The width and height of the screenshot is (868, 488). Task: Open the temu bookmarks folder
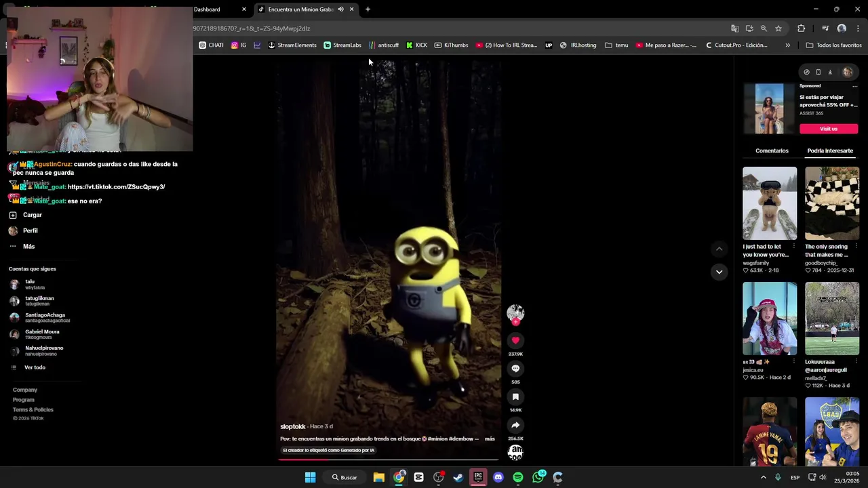point(616,45)
